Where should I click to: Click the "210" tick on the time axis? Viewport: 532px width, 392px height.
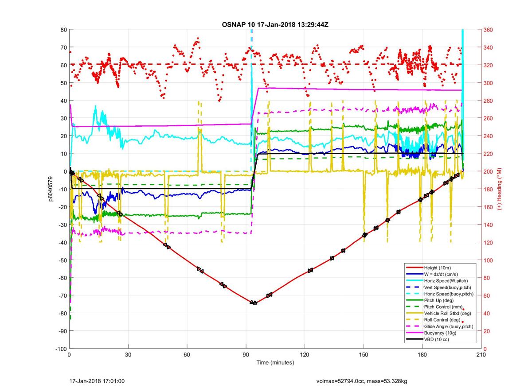[x=481, y=355]
